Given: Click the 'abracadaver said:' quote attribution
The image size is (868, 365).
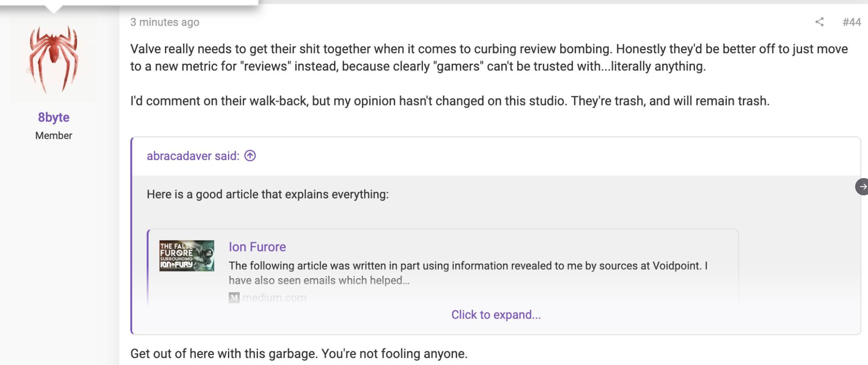Looking at the screenshot, I should click(193, 156).
